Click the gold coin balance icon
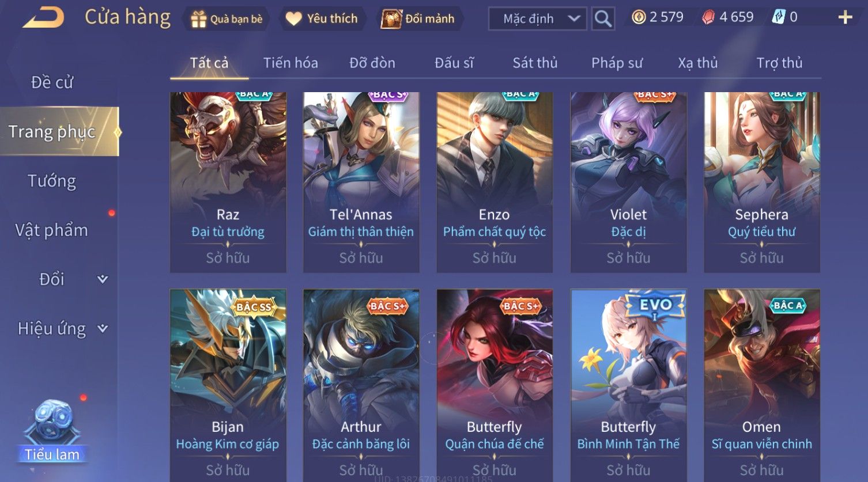 coord(639,17)
